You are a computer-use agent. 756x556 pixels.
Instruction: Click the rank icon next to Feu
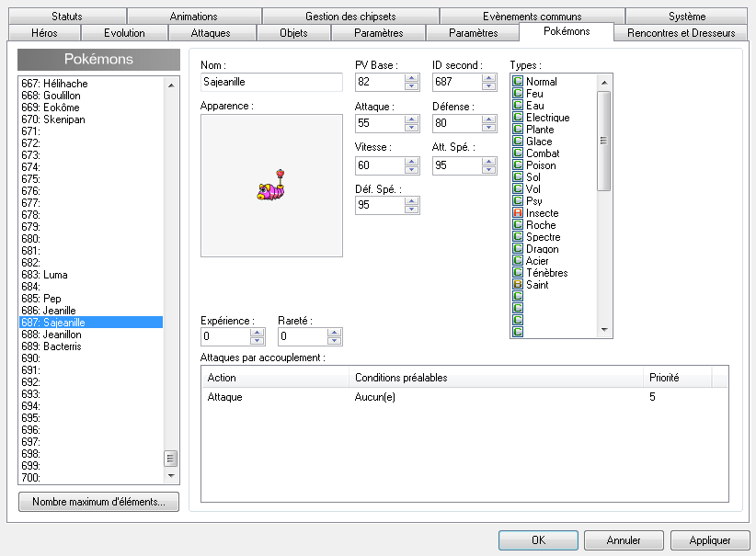(518, 93)
